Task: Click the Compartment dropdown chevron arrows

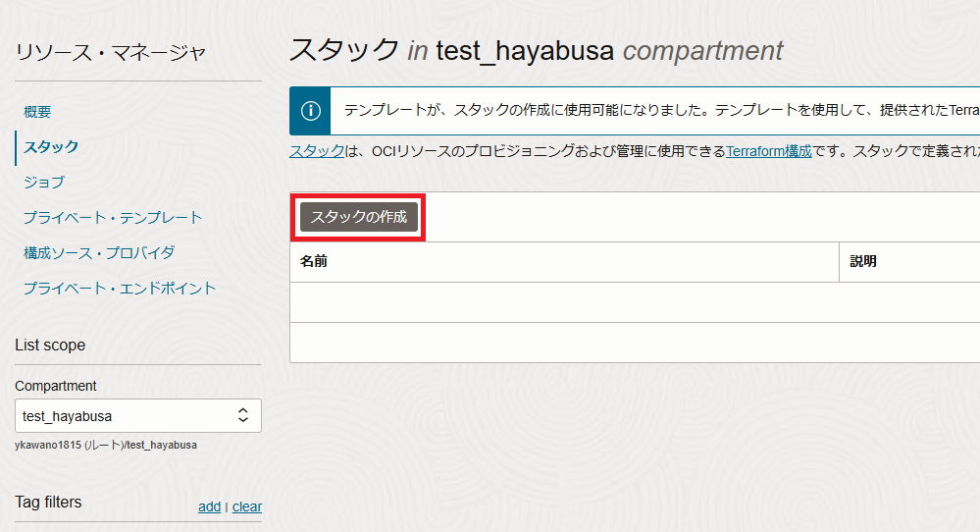Action: (243, 416)
